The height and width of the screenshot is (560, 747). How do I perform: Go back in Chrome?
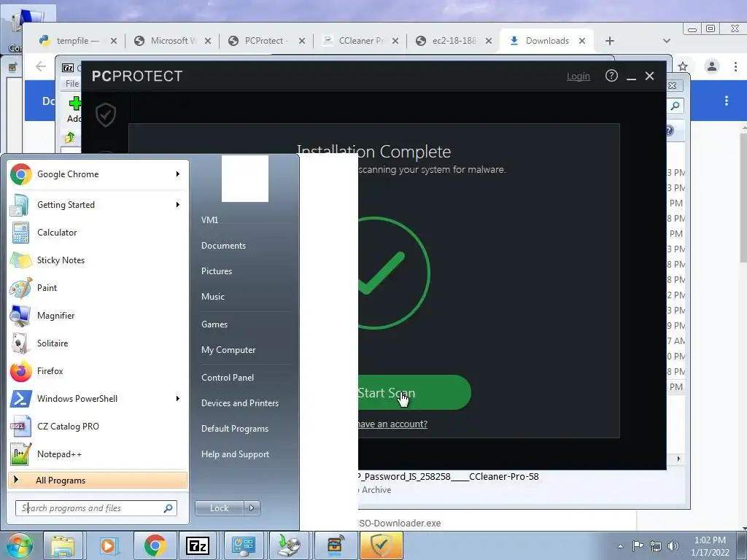click(x=41, y=66)
